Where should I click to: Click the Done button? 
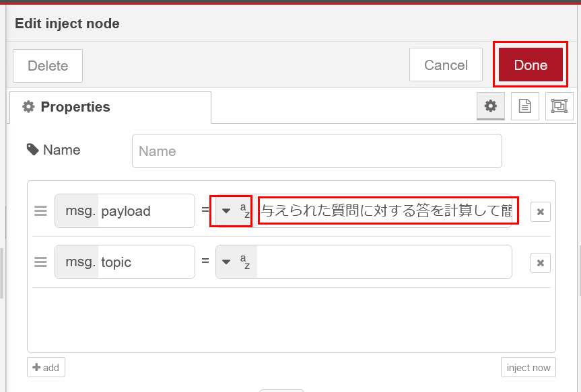click(531, 65)
